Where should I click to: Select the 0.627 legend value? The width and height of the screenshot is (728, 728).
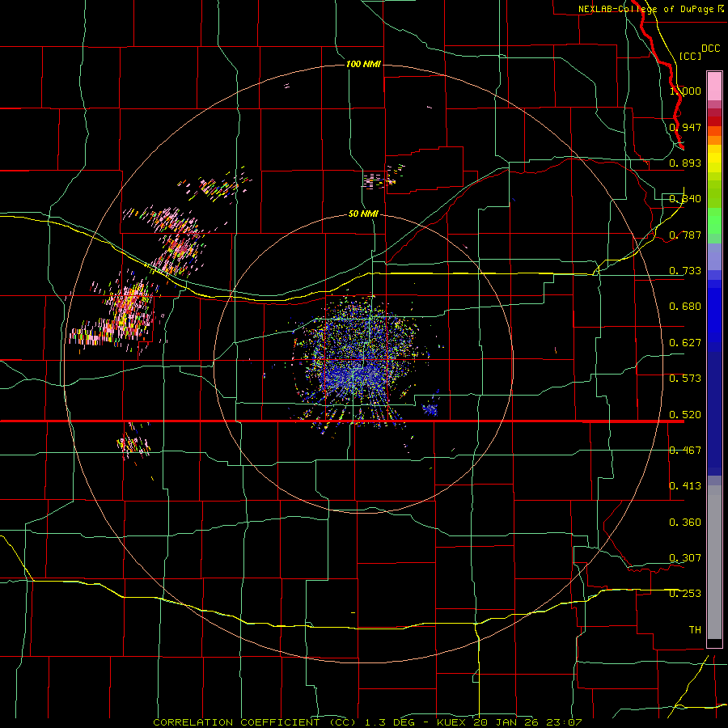(x=685, y=343)
